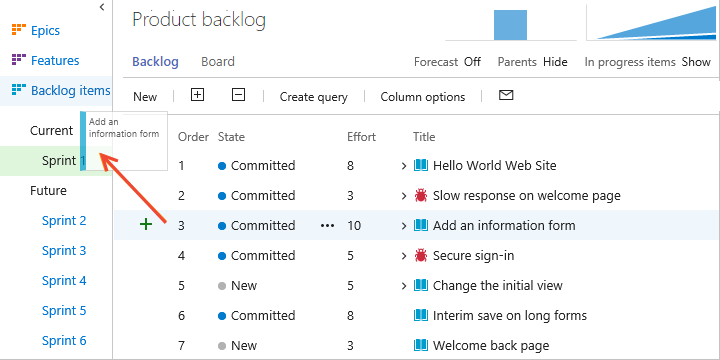Select the Change the initial view title
The image size is (720, 360).
click(498, 286)
